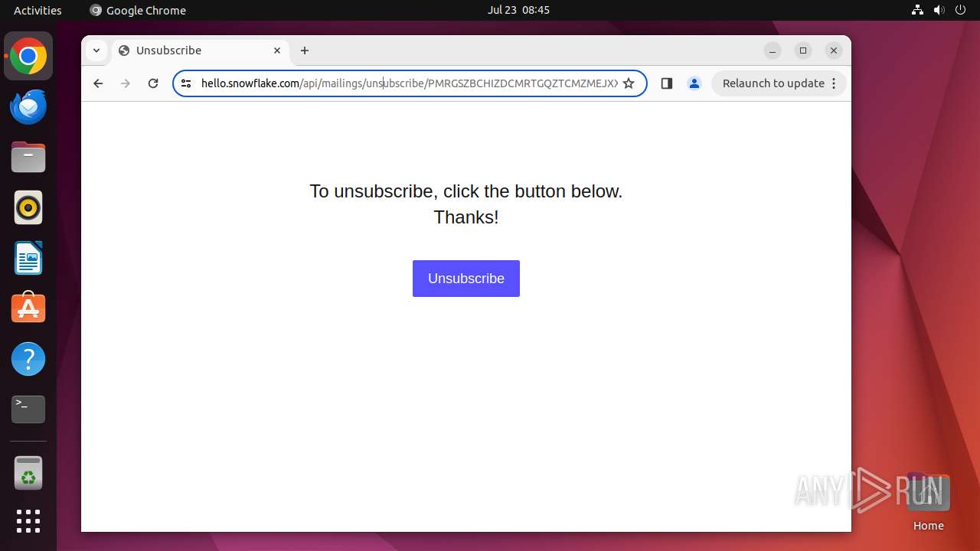Open power icon in system tray
This screenshot has width=980, height=551.
(960, 10)
